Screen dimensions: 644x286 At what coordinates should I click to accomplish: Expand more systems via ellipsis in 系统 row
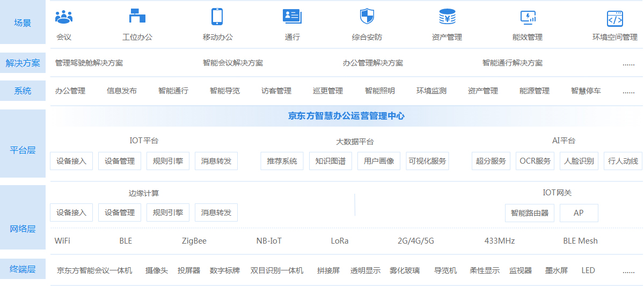point(628,91)
